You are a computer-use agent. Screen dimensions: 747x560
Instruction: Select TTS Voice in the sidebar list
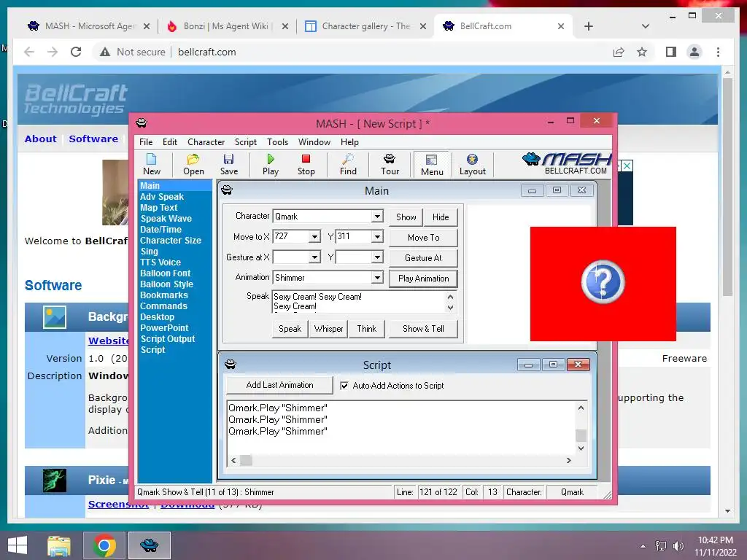(x=160, y=262)
